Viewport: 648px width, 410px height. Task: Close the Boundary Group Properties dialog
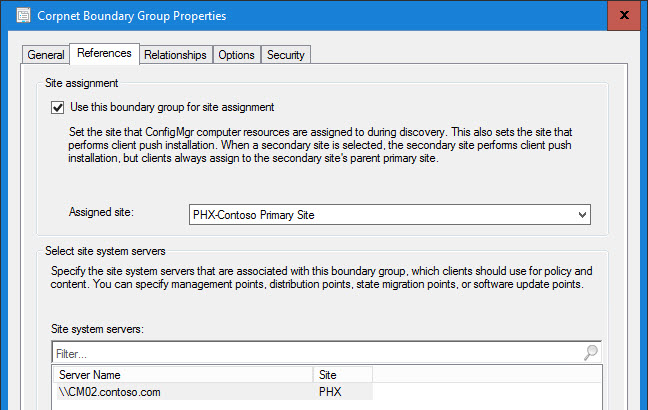pyautogui.click(x=625, y=16)
